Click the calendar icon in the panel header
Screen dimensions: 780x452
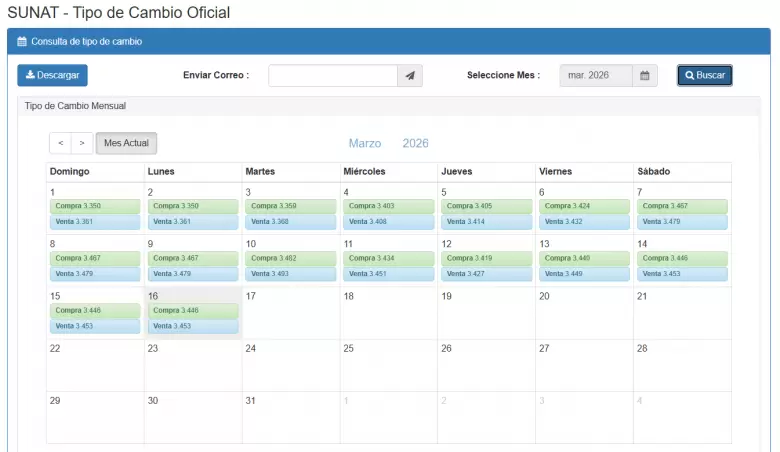tap(22, 42)
